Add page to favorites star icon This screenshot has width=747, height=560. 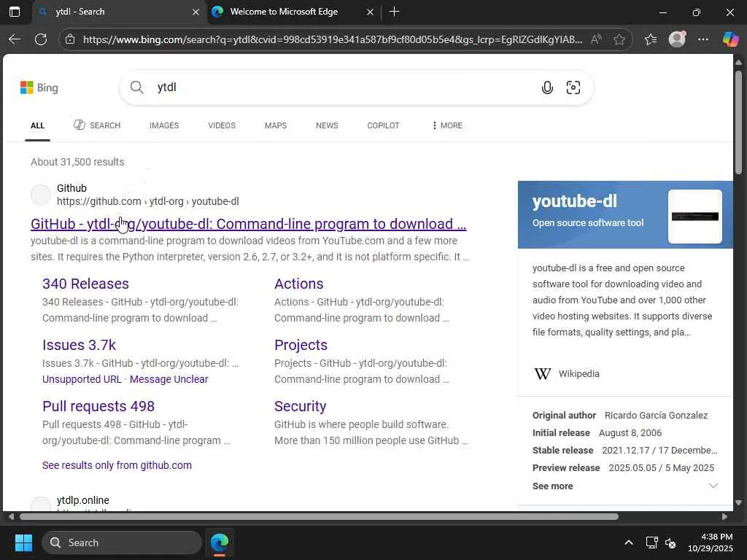click(x=619, y=39)
